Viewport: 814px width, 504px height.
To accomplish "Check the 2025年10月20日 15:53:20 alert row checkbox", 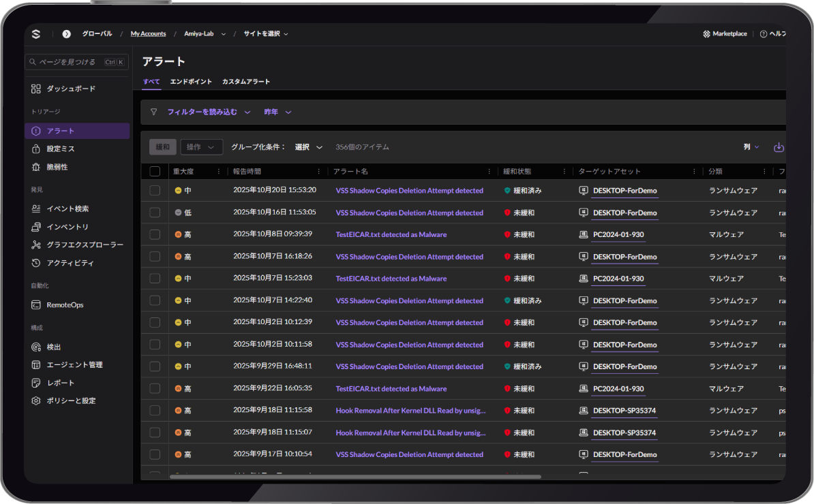I will tap(155, 191).
